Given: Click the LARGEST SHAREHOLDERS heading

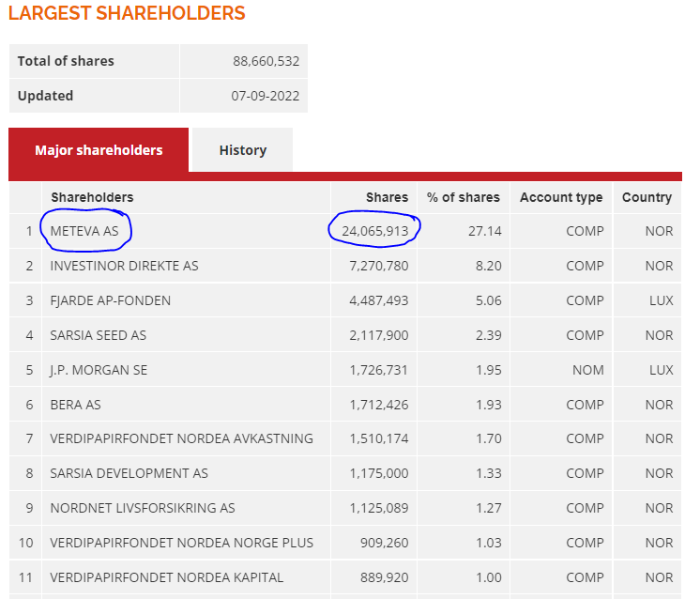Looking at the screenshot, I should (x=127, y=13).
